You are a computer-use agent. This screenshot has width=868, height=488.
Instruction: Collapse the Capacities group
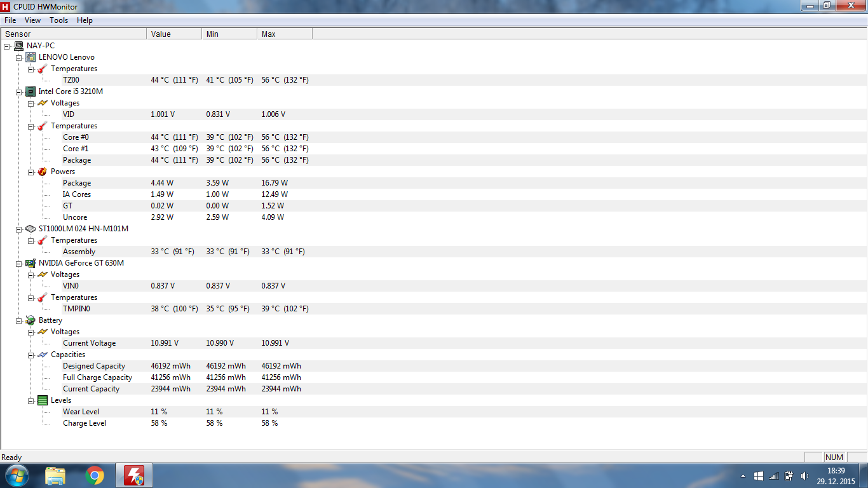click(31, 355)
